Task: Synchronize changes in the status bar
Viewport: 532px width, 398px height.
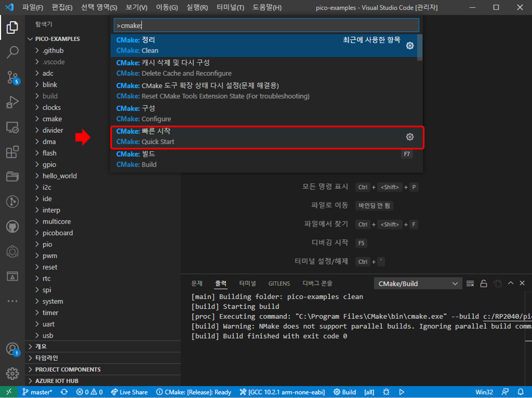Action: pyautogui.click(x=64, y=392)
